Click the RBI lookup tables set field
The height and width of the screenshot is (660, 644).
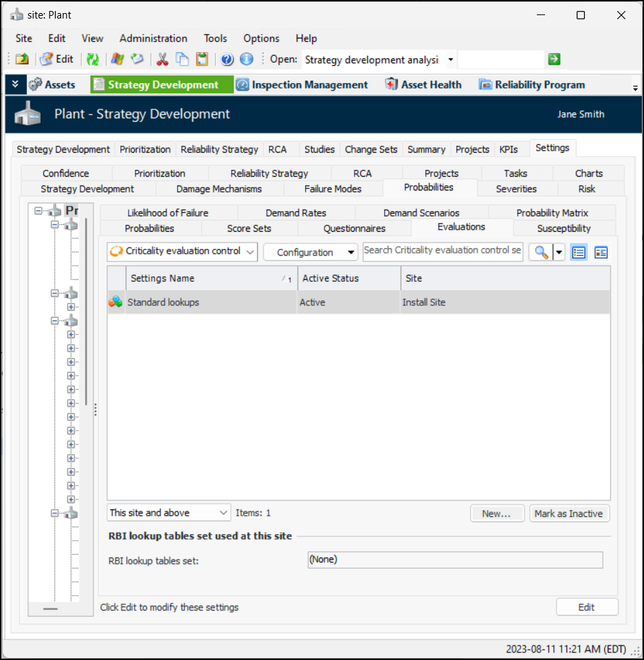[x=455, y=560]
